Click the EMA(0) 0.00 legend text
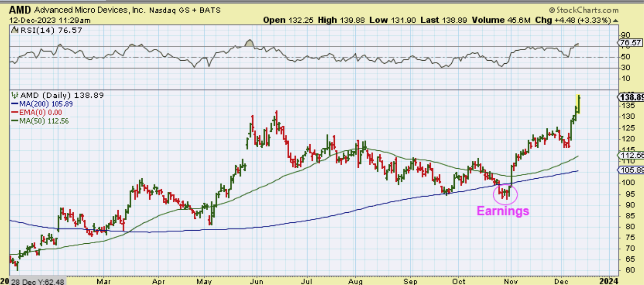 (x=41, y=113)
